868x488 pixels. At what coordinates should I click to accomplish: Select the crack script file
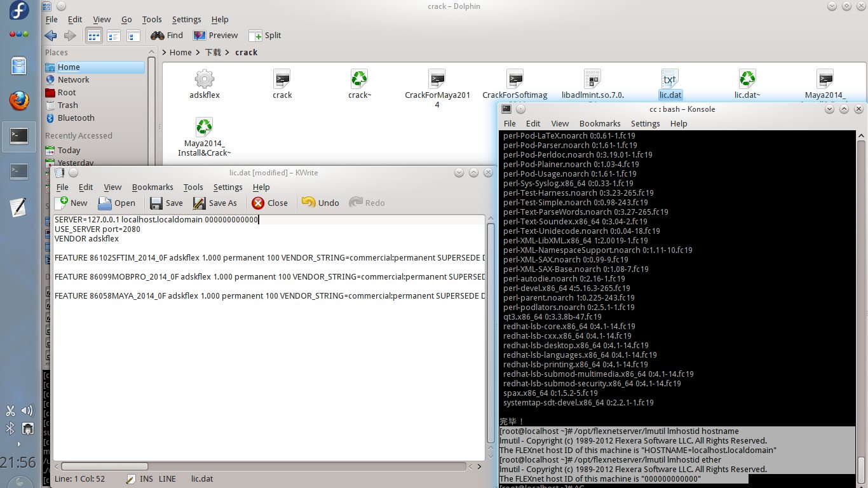[x=282, y=85]
